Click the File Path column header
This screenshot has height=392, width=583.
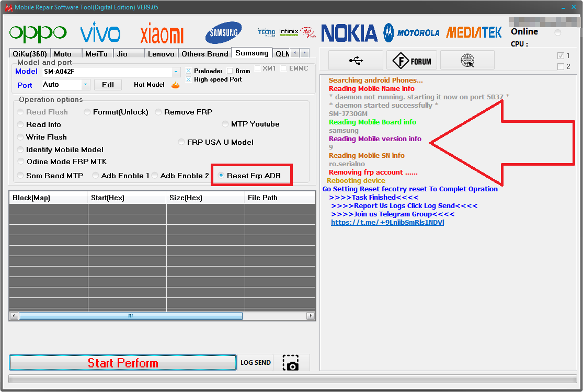point(280,198)
